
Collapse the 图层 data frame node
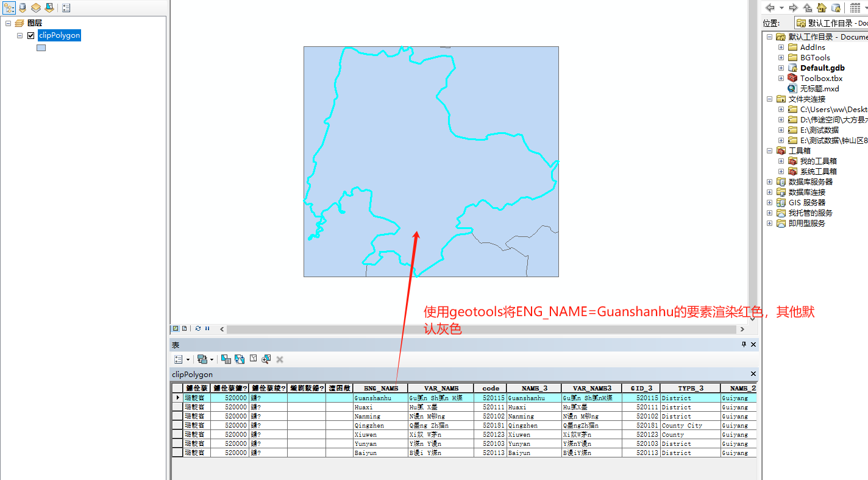8,23
